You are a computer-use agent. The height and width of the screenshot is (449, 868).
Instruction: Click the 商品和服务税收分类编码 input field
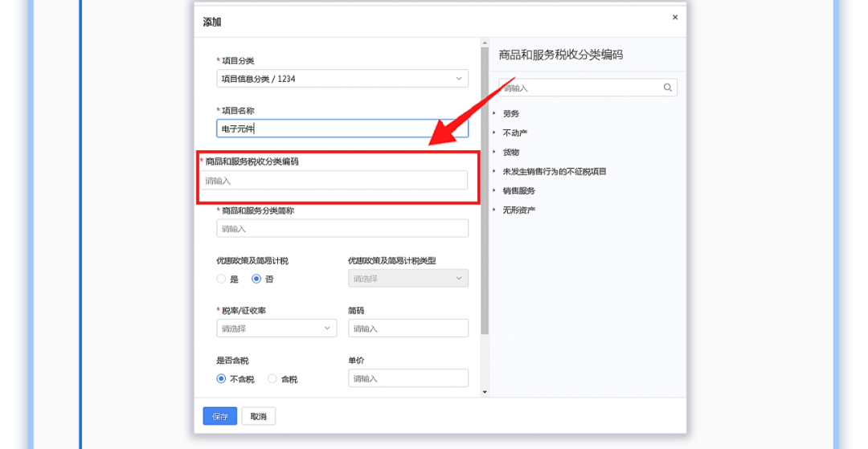334,181
